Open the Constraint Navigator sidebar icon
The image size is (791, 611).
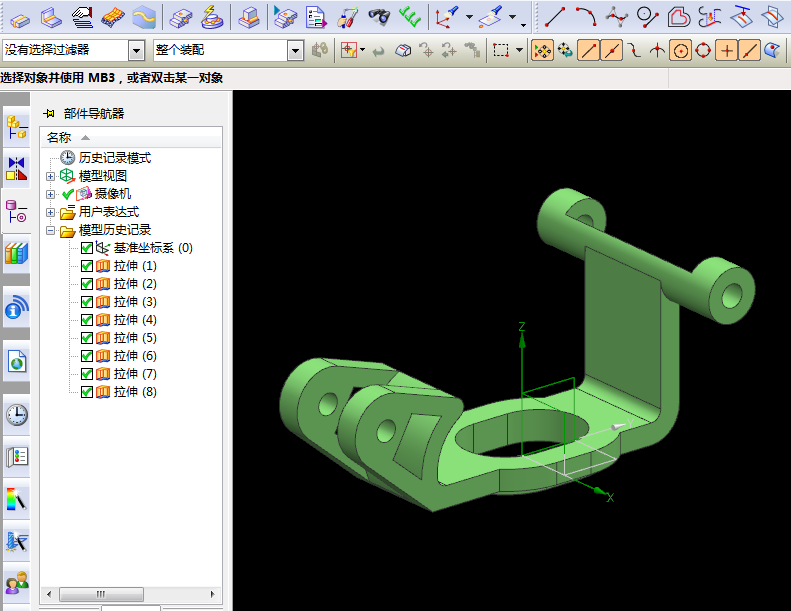coord(17,169)
